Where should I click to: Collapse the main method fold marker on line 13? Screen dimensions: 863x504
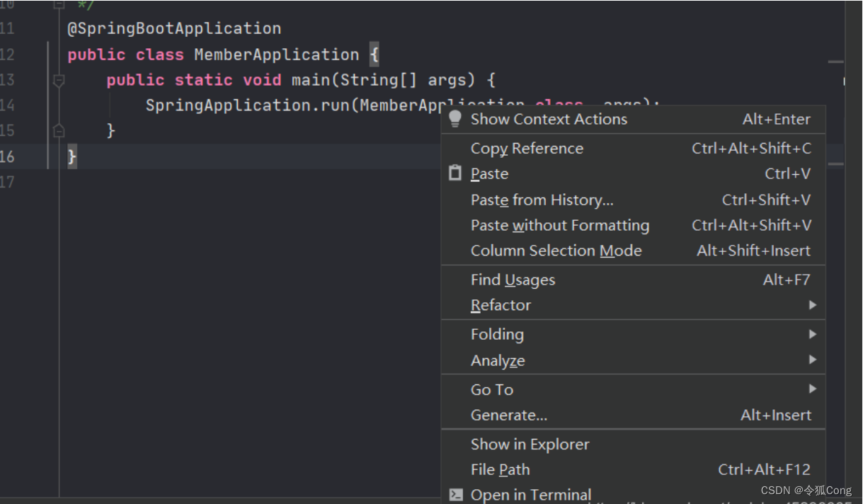(x=59, y=80)
